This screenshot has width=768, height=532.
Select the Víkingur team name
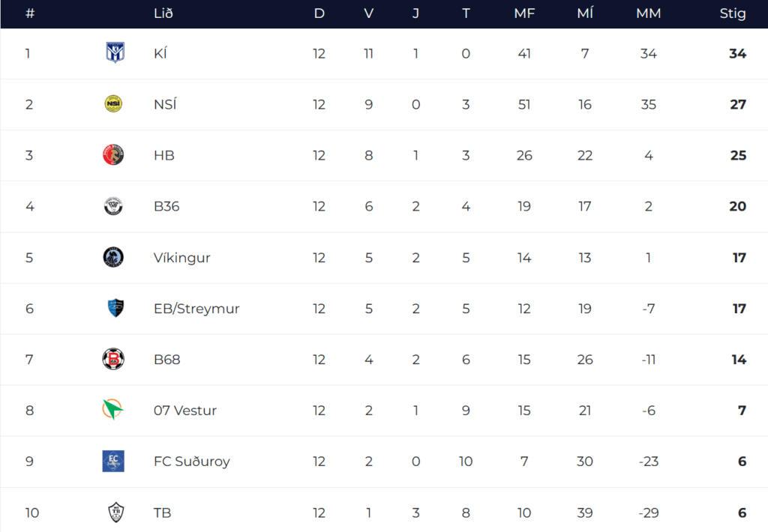(181, 258)
